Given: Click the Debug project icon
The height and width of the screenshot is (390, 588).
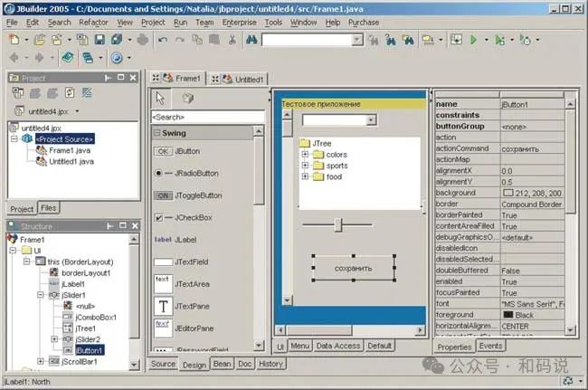Looking at the screenshot, I should [499, 40].
